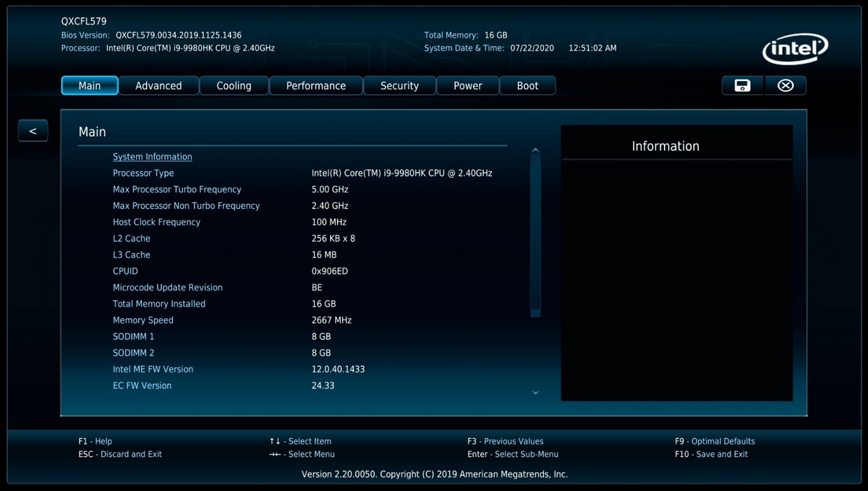Screen dimensions: 868x491
Task: Click the 0x906ED value
Action: (x=330, y=271)
